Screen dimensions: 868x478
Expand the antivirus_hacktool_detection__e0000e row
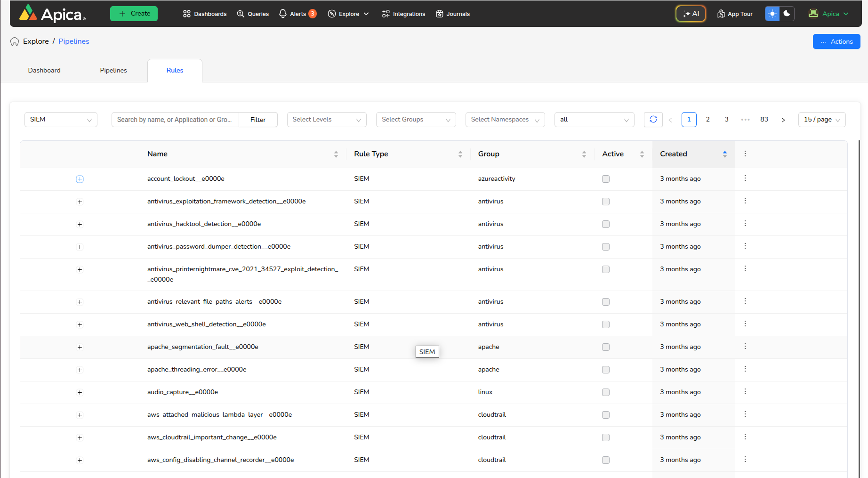point(80,224)
